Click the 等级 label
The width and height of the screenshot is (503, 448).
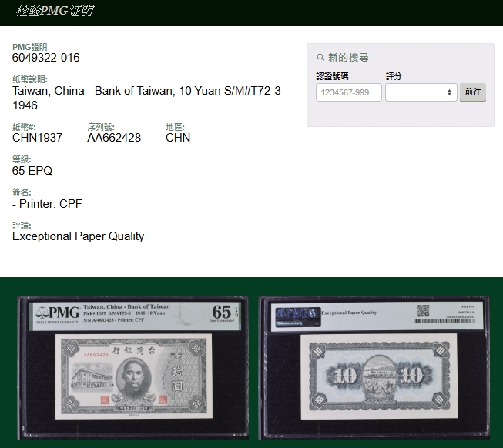22,159
